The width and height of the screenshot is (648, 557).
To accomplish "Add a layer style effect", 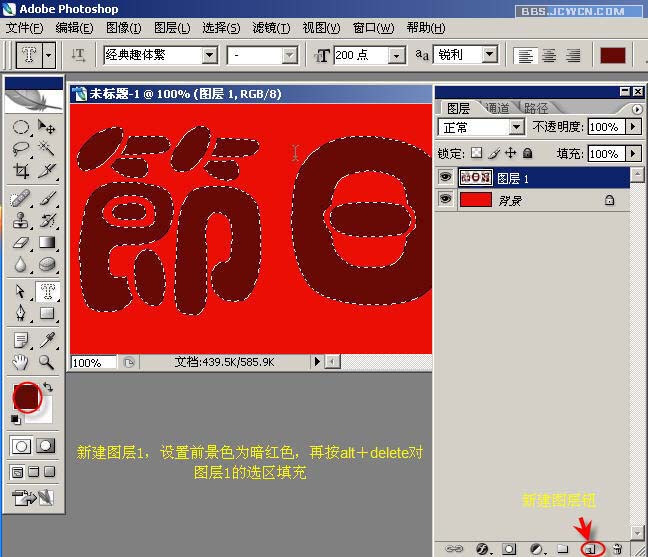I will pyautogui.click(x=482, y=548).
